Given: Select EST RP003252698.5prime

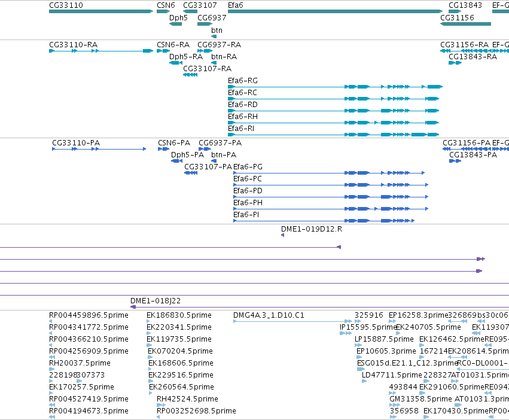Looking at the screenshot, I should click(x=158, y=417).
